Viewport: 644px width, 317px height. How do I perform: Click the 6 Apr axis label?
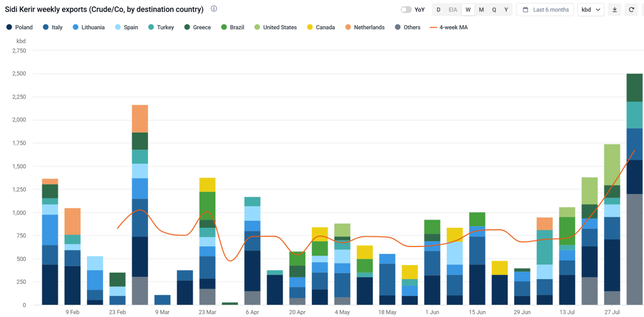click(252, 312)
